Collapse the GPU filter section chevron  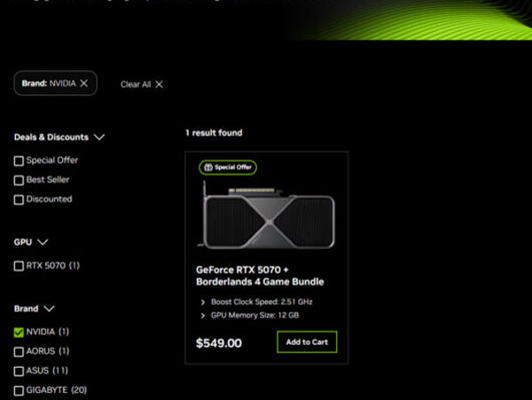pyautogui.click(x=43, y=242)
